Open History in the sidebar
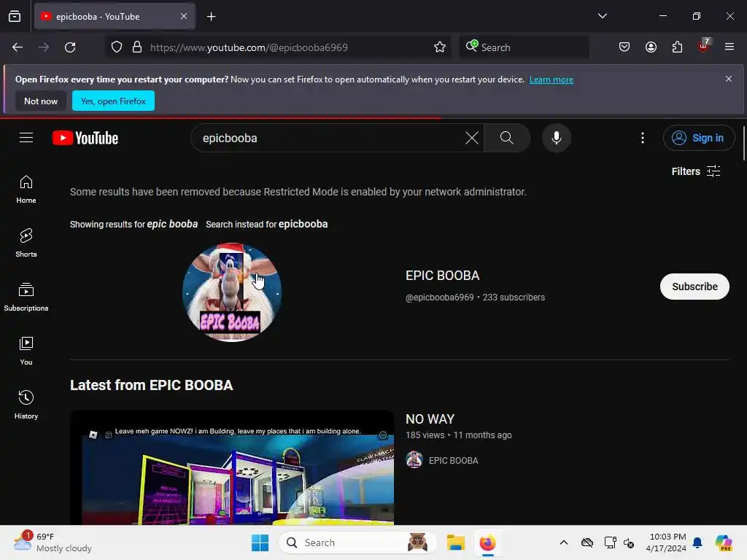This screenshot has height=560, width=747. [26, 405]
